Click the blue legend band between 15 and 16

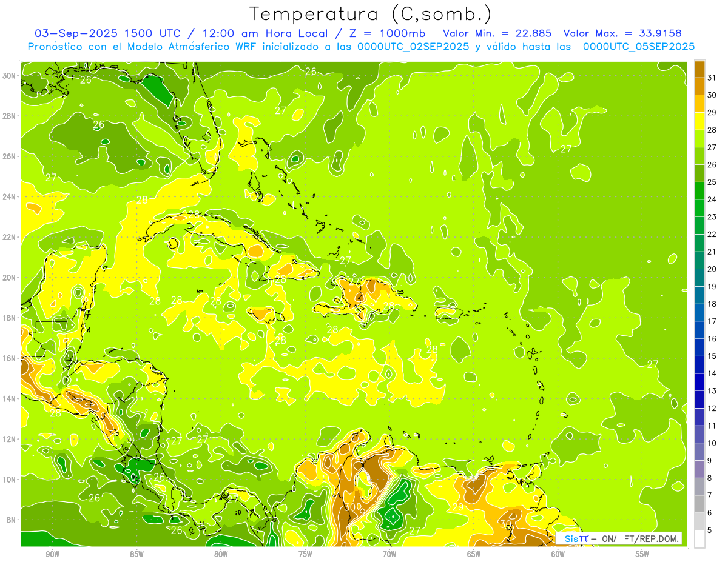[x=699, y=347]
